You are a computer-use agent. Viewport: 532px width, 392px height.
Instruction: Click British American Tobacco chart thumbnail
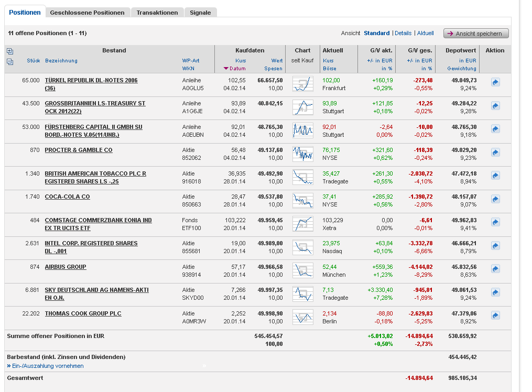pyautogui.click(x=302, y=177)
